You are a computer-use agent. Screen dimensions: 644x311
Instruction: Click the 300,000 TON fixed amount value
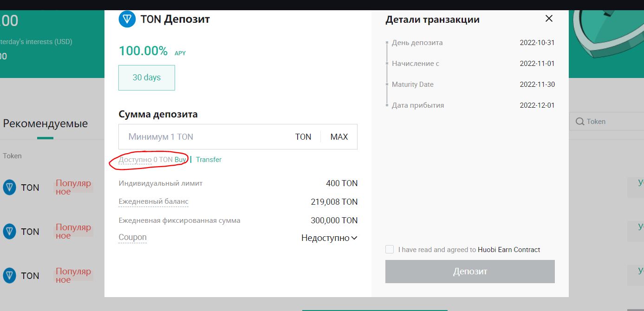[334, 220]
